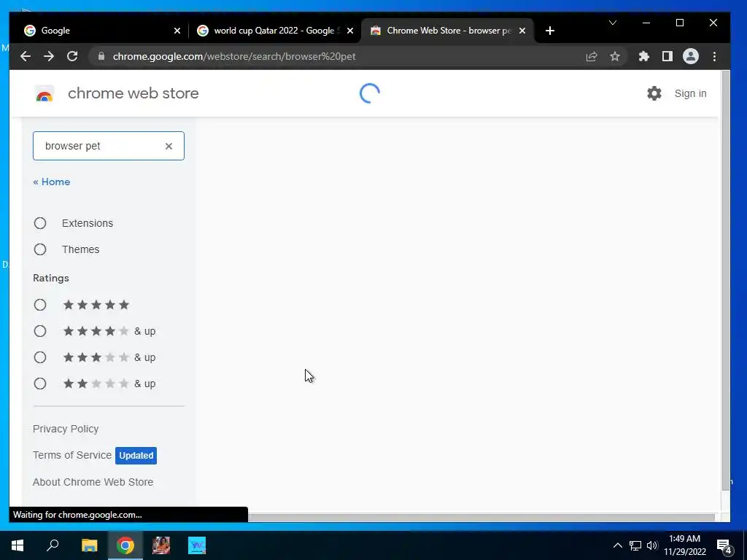Click Sign in link

[x=690, y=93]
